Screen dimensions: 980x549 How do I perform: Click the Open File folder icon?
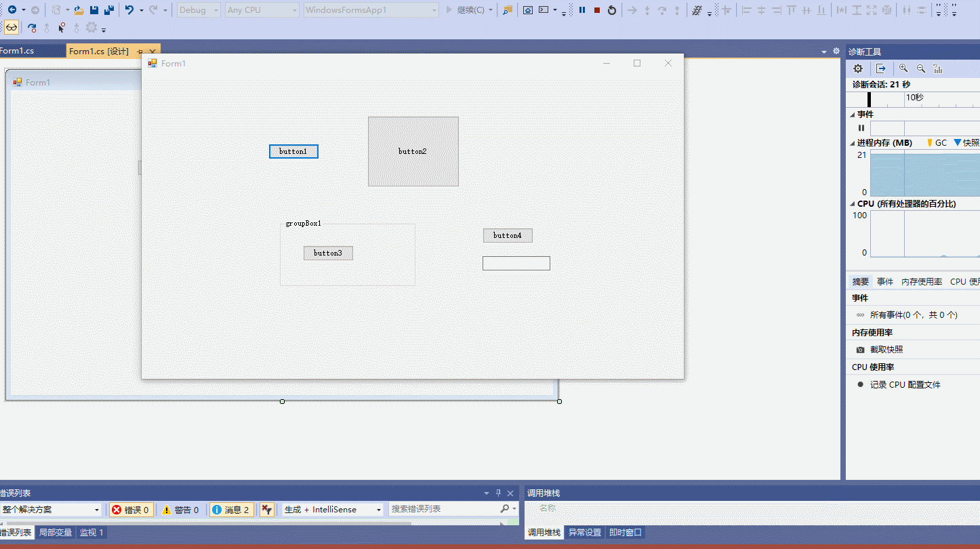click(x=79, y=10)
